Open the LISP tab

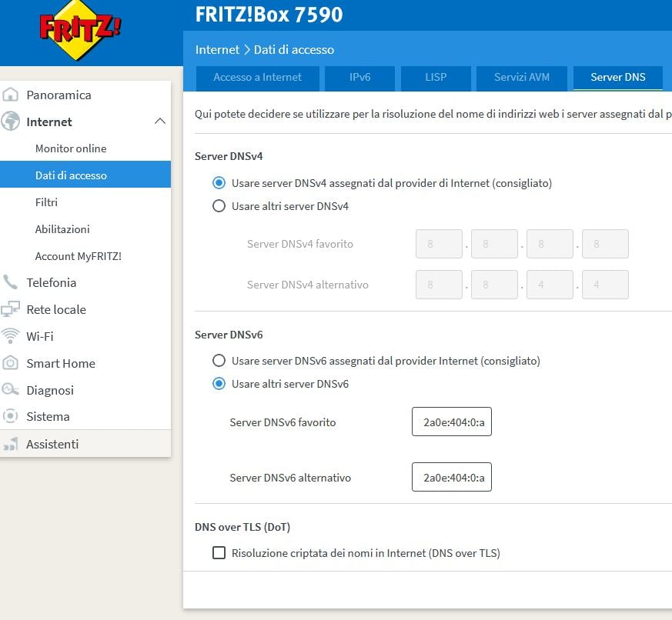coord(436,78)
